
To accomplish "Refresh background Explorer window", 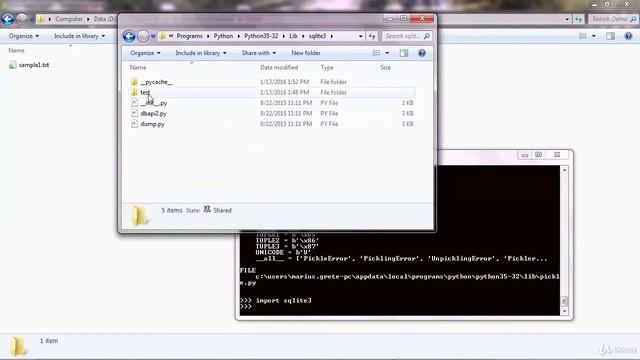I will coord(578,19).
